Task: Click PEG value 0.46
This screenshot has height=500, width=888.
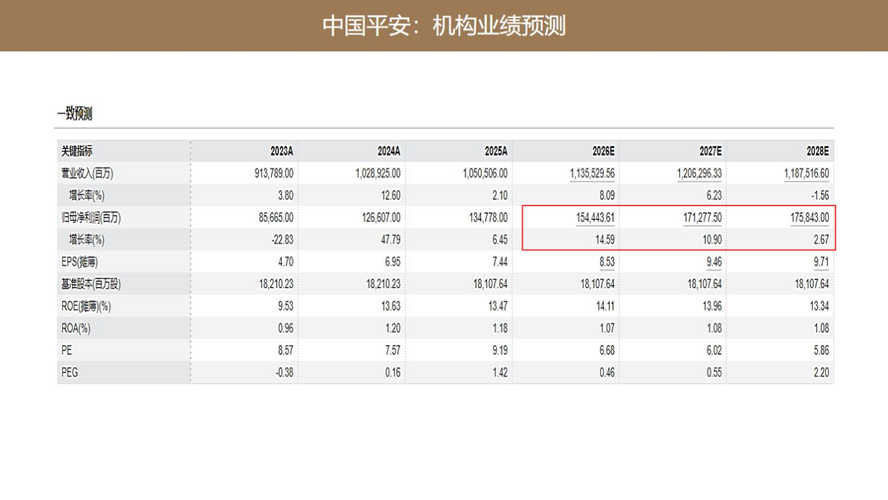Action: click(607, 372)
